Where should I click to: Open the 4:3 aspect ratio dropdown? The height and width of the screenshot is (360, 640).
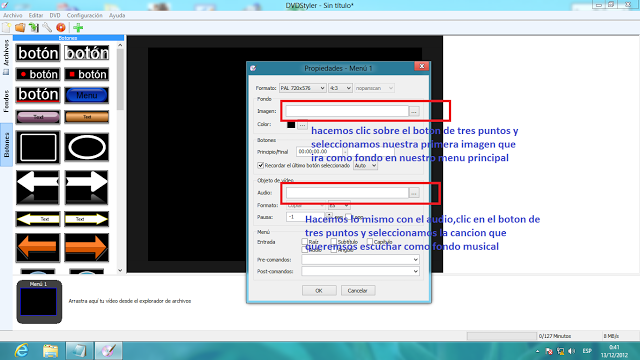pos(340,88)
